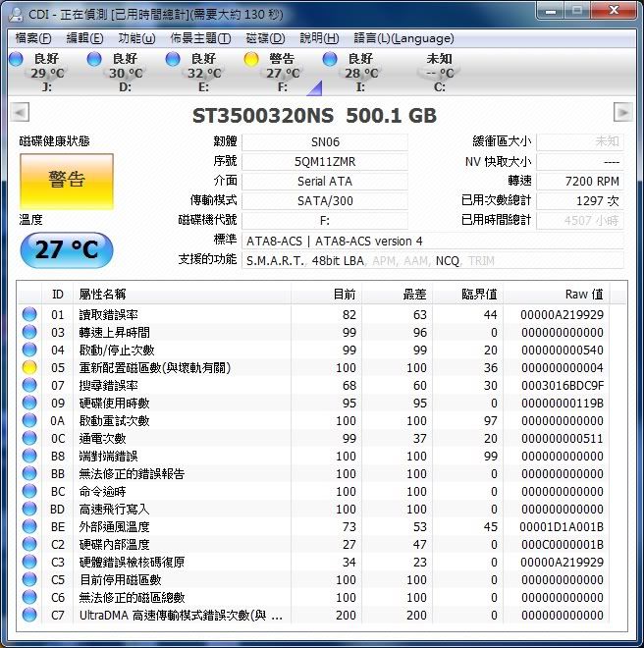This screenshot has height=648, width=644.
Task: Click status icon for attribute B8 端對端錯誤
Action: (x=29, y=456)
